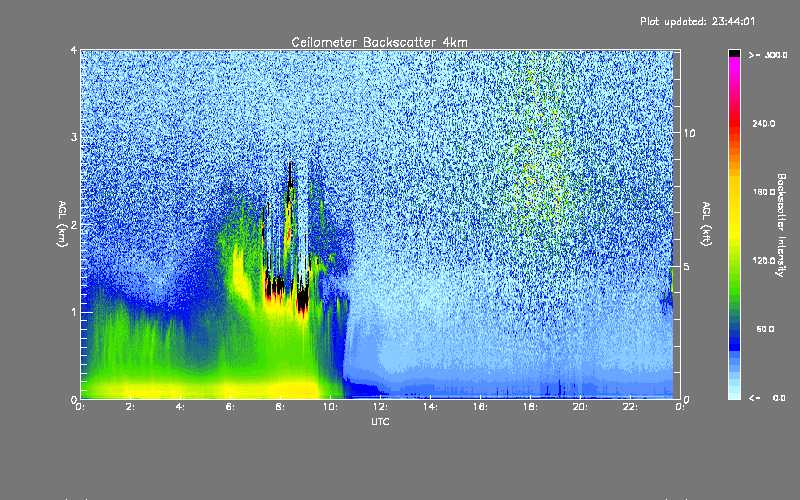Click the '6:' tick label on the time axis

coord(230,407)
